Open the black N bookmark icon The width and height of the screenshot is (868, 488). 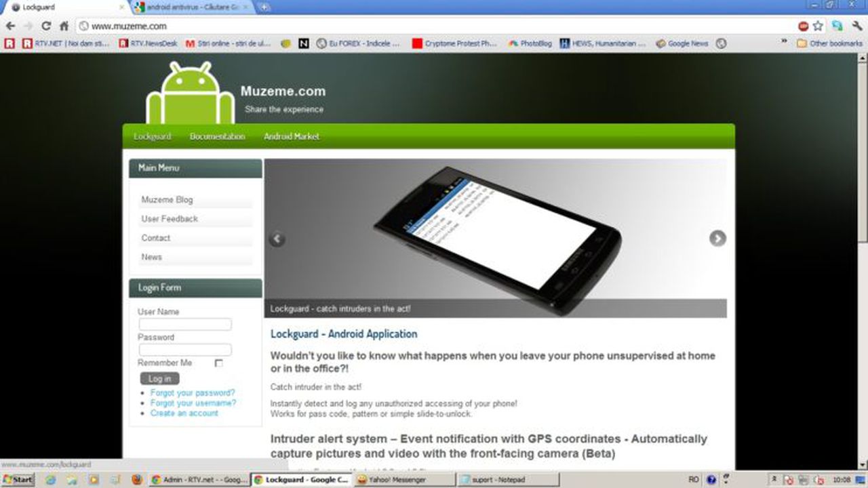point(303,43)
